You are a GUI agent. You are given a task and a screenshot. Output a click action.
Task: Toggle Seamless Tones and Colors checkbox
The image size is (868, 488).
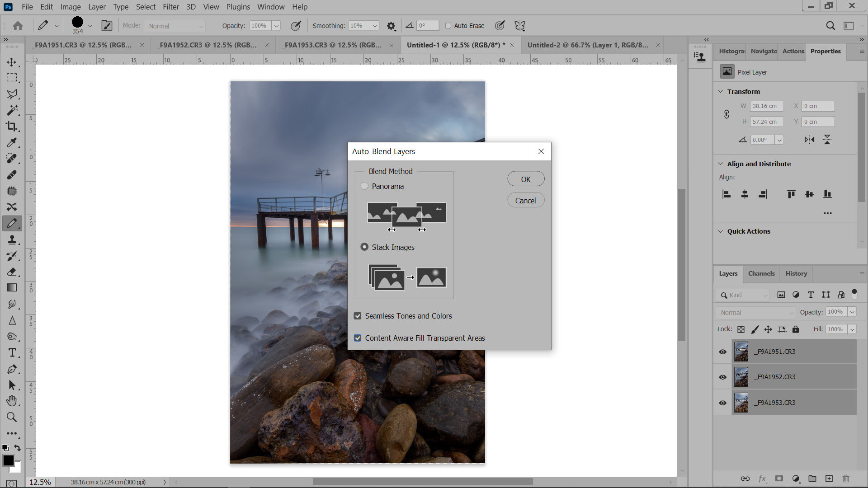357,315
